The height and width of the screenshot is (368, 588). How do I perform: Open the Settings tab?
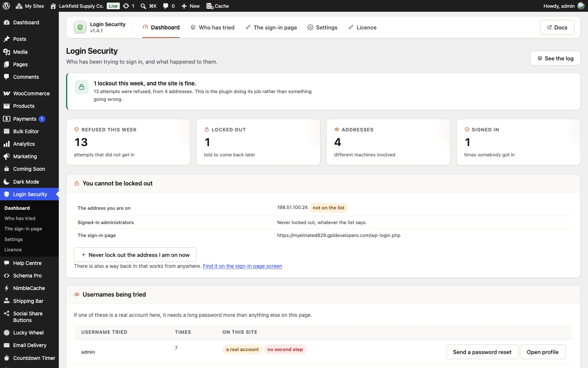click(322, 28)
